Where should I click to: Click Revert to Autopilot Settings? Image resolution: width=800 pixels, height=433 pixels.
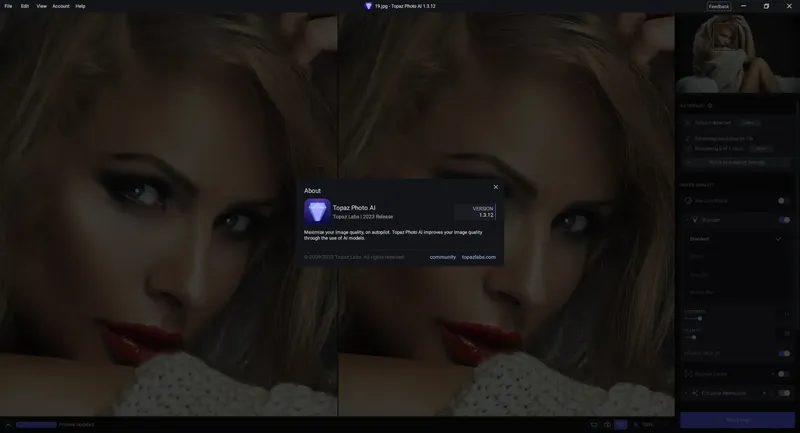737,162
